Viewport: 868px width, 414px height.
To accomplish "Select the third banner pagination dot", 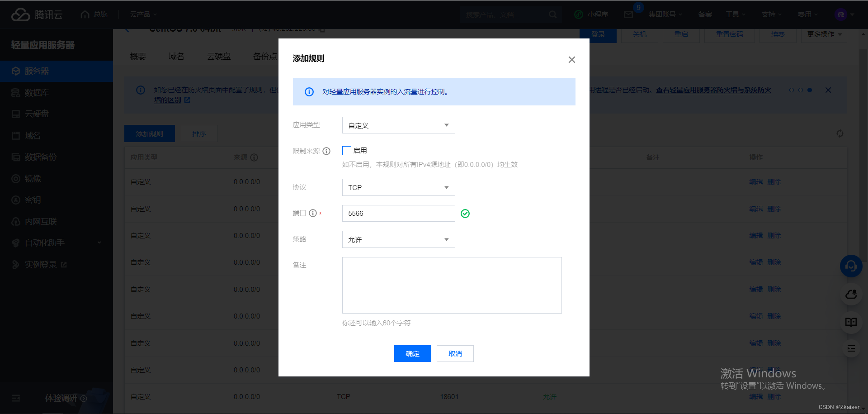I will (x=810, y=90).
